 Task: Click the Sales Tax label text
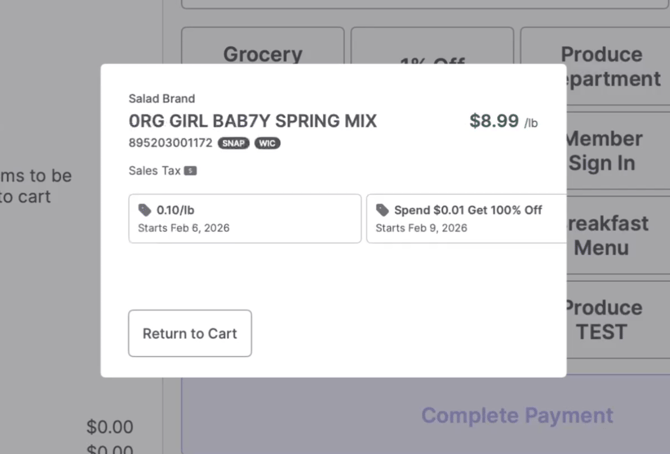pos(154,171)
